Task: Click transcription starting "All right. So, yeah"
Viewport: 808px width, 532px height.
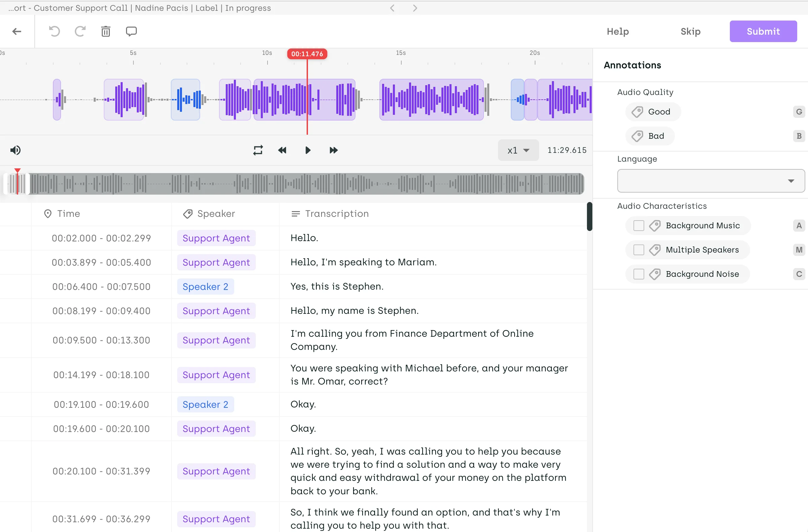Action: click(x=429, y=471)
